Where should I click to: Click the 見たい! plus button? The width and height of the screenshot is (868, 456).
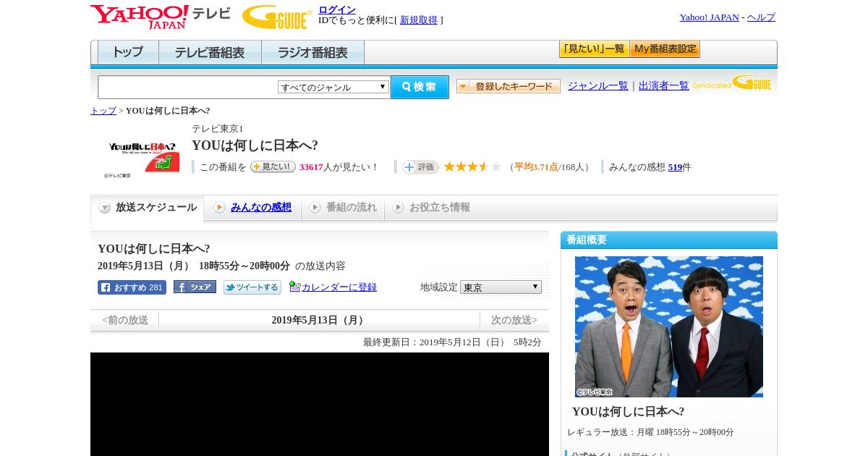click(273, 166)
